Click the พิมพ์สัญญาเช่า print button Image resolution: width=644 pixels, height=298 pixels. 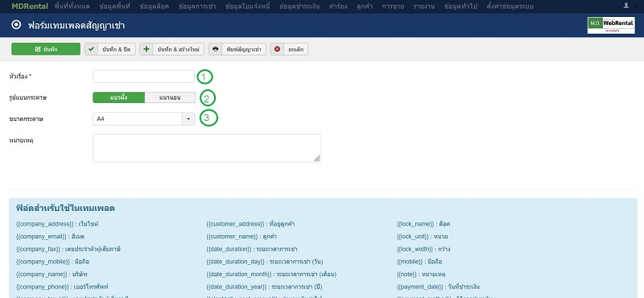pos(237,49)
